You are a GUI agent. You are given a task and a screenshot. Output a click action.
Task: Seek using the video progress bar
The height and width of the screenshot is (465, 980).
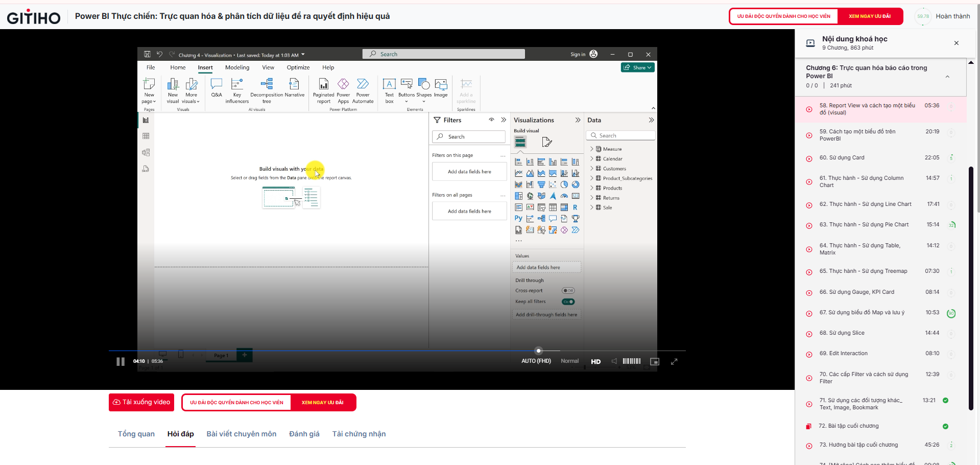[397, 351]
